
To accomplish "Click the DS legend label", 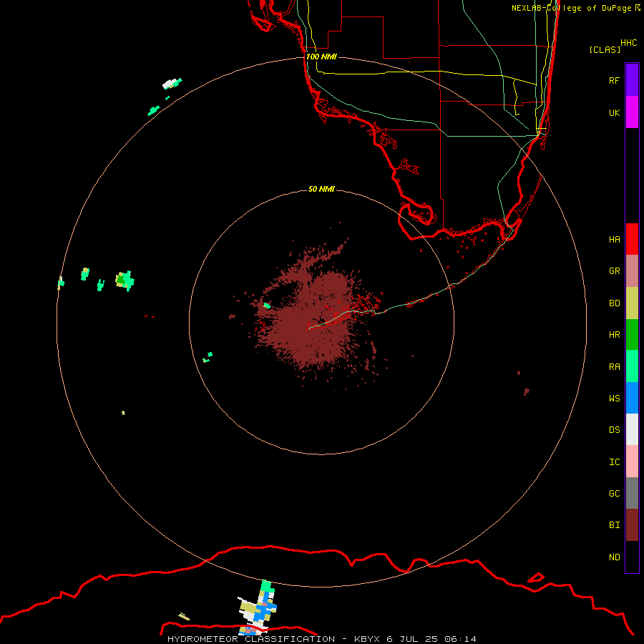I will (x=614, y=430).
